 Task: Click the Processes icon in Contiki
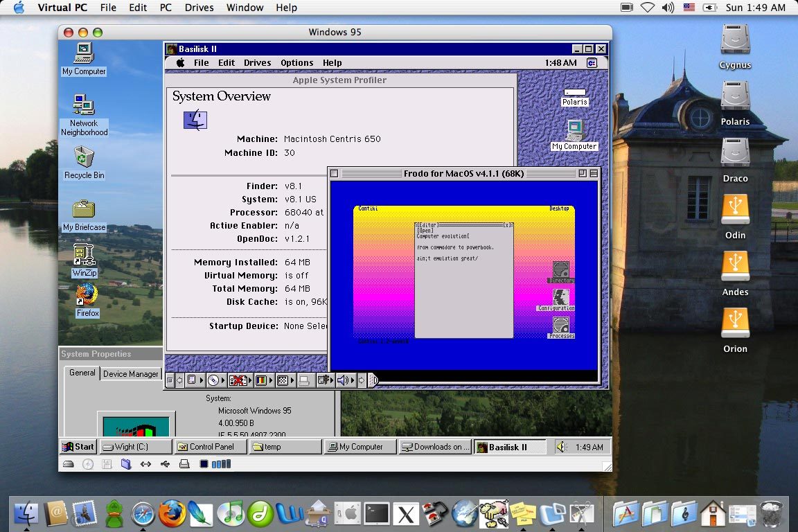click(x=561, y=328)
